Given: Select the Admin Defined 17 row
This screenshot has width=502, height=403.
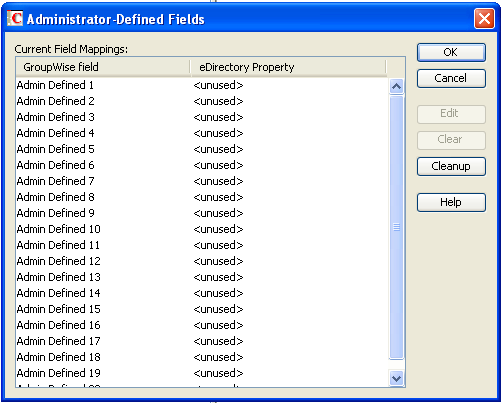Looking at the screenshot, I should pos(202,341).
